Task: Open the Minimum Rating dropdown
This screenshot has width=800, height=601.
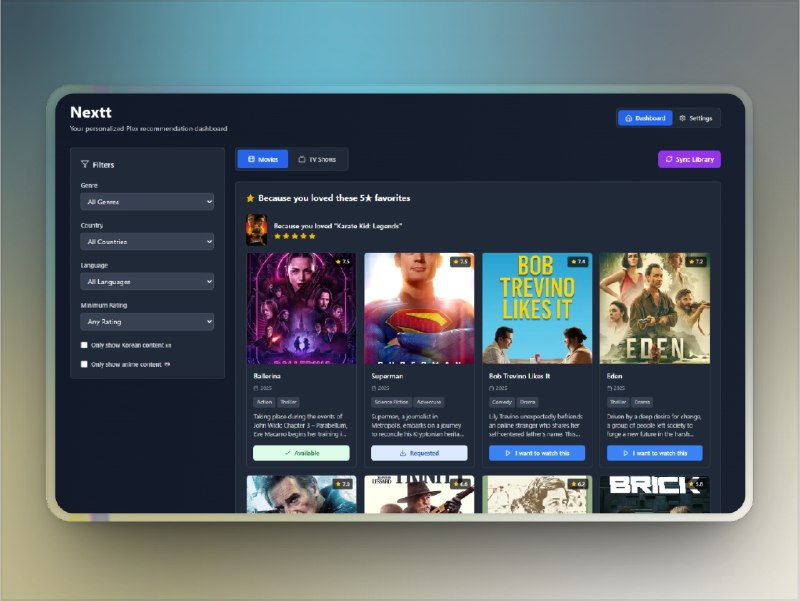Action: tap(147, 322)
